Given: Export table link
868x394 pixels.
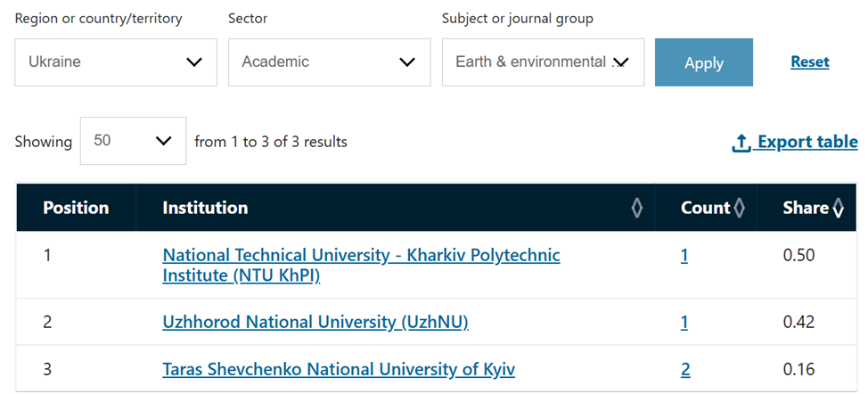Looking at the screenshot, I should [807, 142].
